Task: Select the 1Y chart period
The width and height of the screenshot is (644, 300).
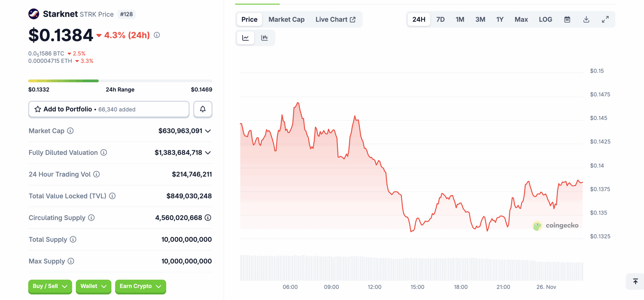Action: [500, 19]
